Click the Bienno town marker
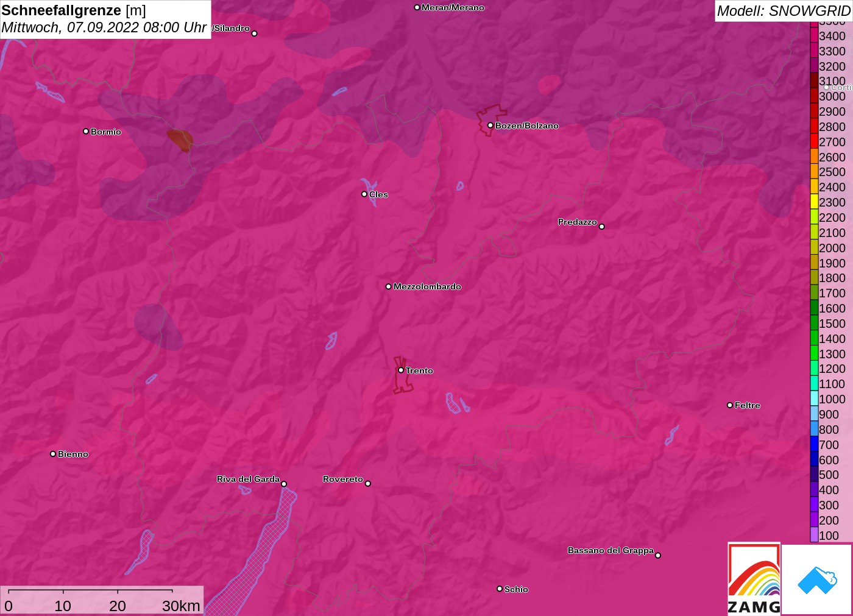The height and width of the screenshot is (616, 853). 53,454
